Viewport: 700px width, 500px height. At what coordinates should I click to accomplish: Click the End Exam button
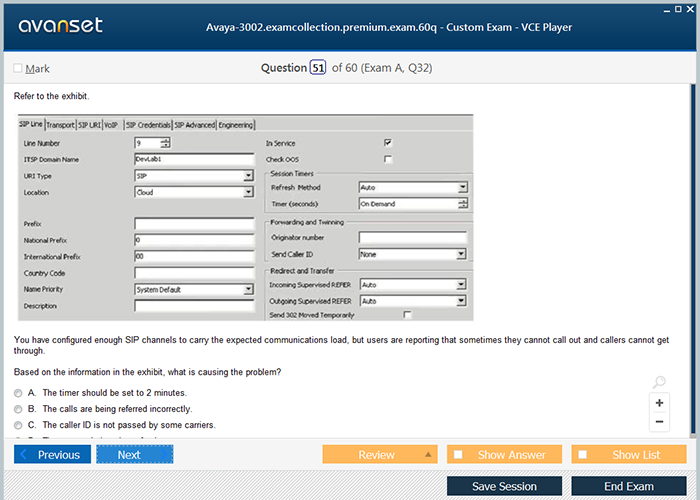pos(629,486)
